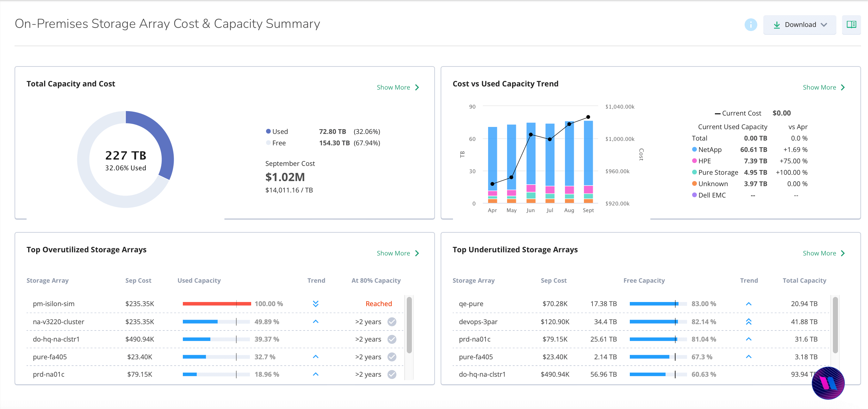
Task: Click Show More in Top Overutilized Storage Arrays
Action: (x=398, y=253)
